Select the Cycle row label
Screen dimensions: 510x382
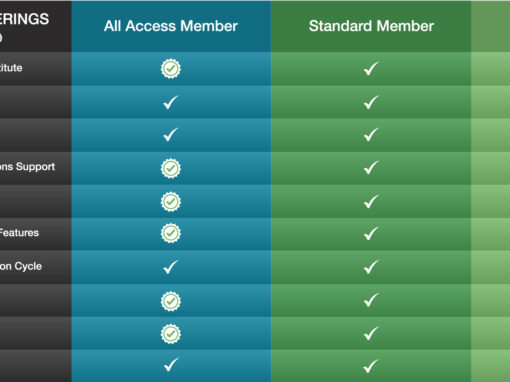21,266
